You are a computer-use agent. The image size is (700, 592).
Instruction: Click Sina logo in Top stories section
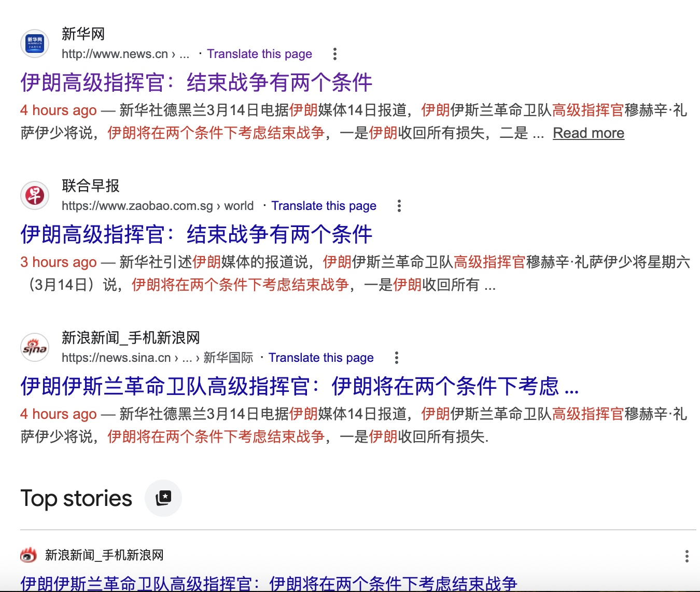point(29,555)
